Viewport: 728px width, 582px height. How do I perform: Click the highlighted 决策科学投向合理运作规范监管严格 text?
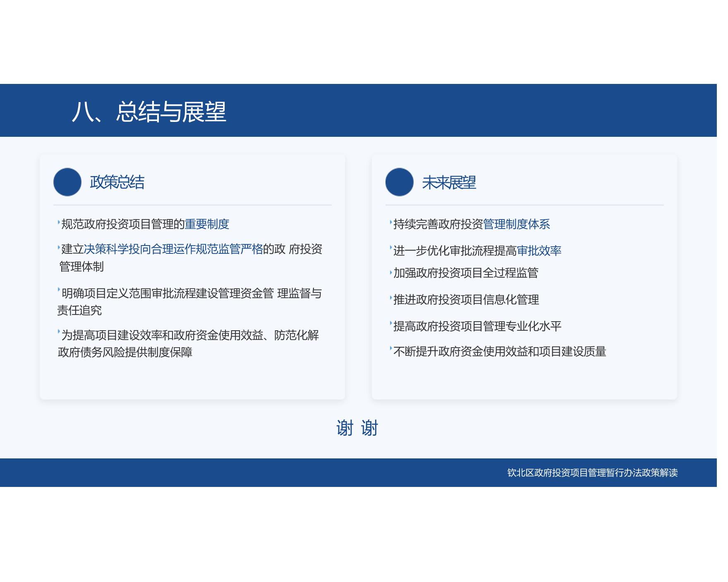[173, 249]
